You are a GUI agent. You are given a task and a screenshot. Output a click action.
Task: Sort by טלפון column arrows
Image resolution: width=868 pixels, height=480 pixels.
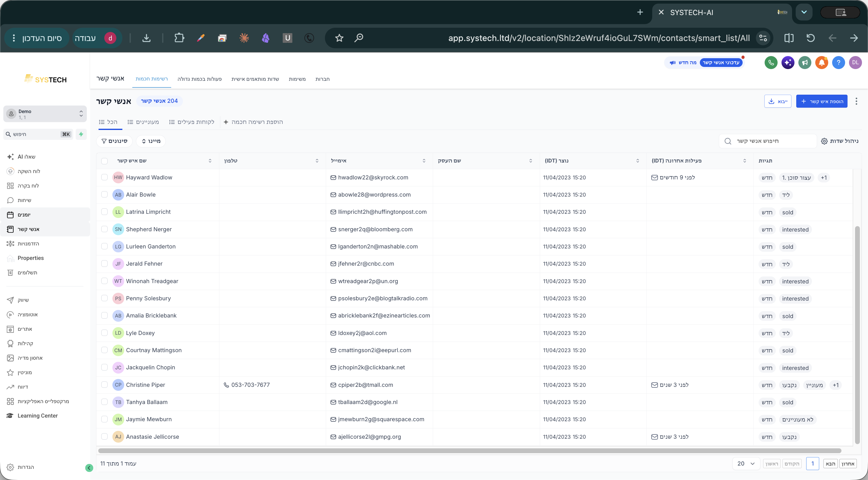coord(317,161)
